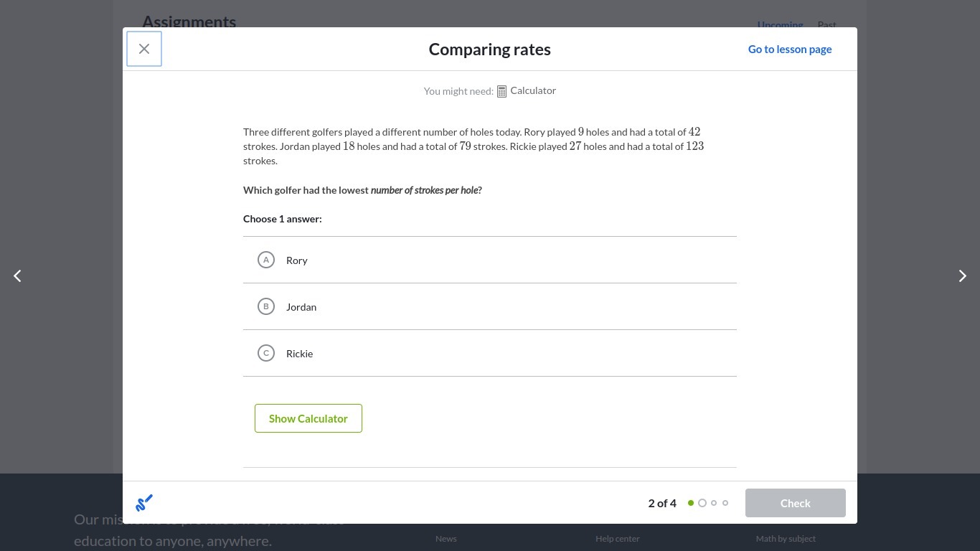Open the scratchpad pencil tool
980x551 pixels.
click(144, 503)
